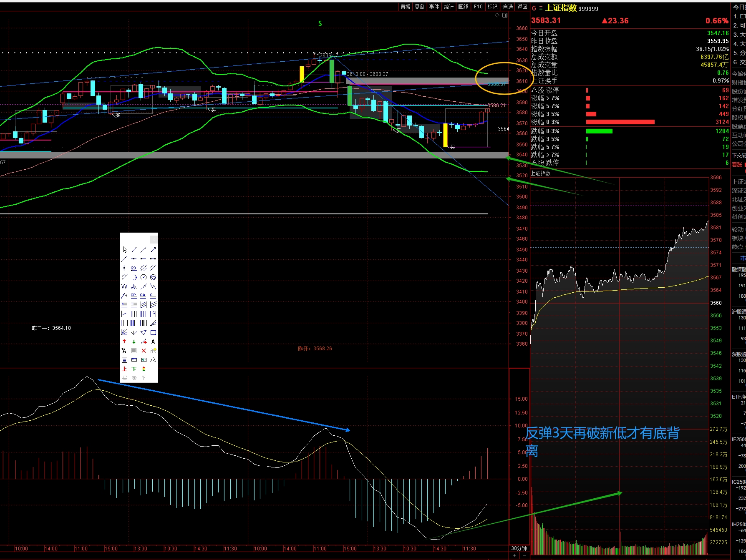The height and width of the screenshot is (560, 746).
Task: Click the 总成交额 value 6397.76亿
Action: point(714,57)
